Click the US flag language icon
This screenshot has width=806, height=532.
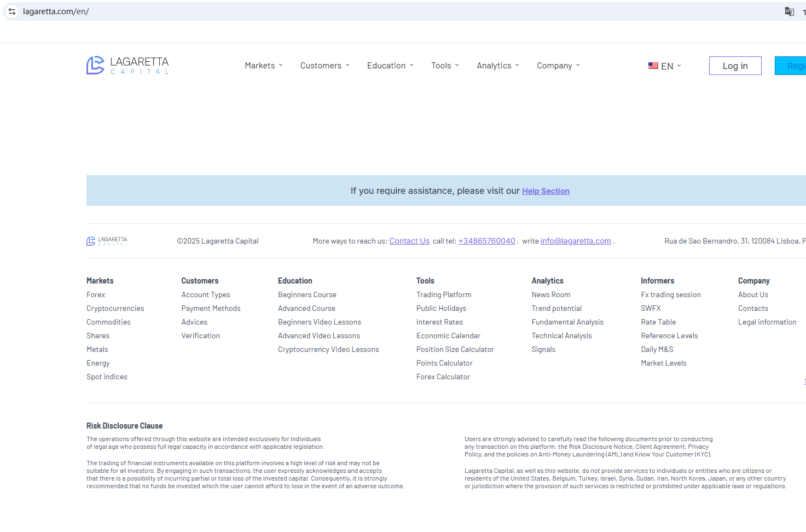pos(653,66)
